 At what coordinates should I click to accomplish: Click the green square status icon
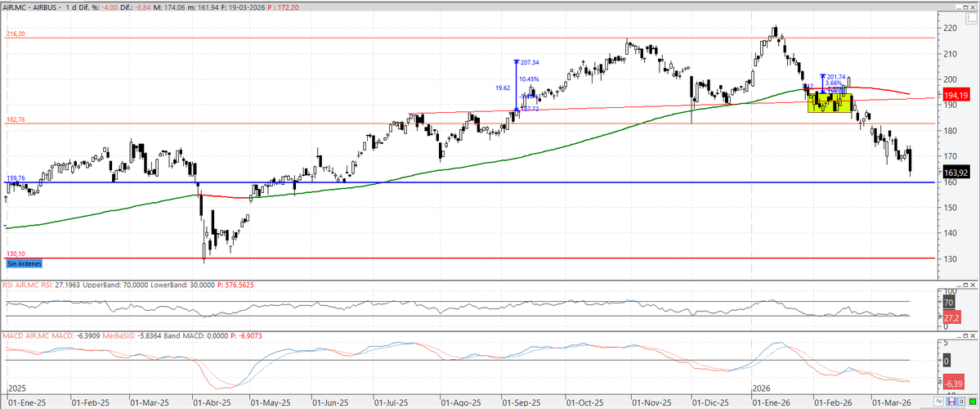point(973,402)
